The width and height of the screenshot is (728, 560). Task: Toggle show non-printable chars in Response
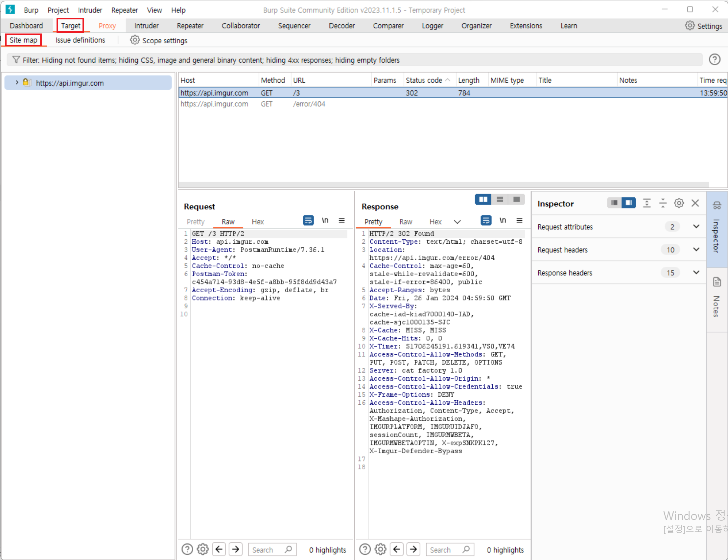tap(503, 220)
